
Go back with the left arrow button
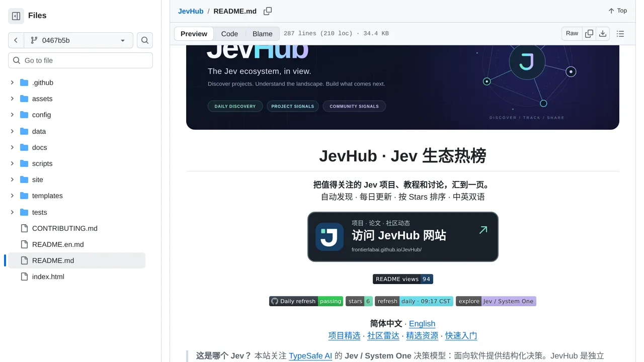[16, 40]
